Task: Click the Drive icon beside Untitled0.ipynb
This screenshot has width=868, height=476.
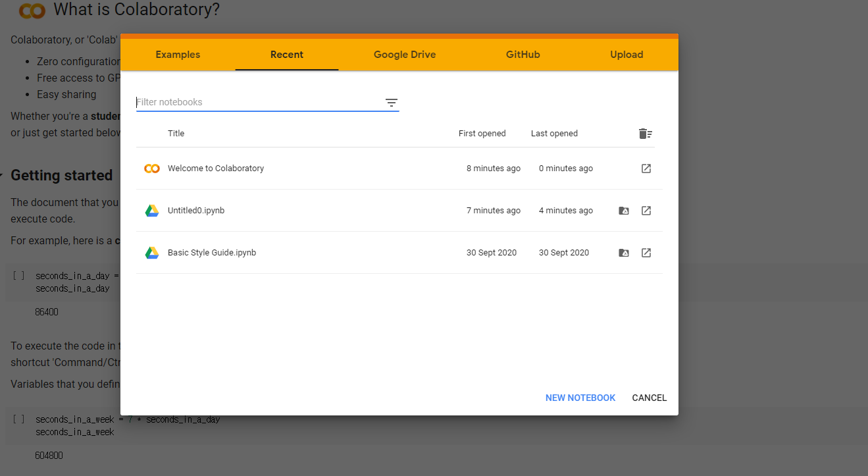Action: click(x=152, y=211)
